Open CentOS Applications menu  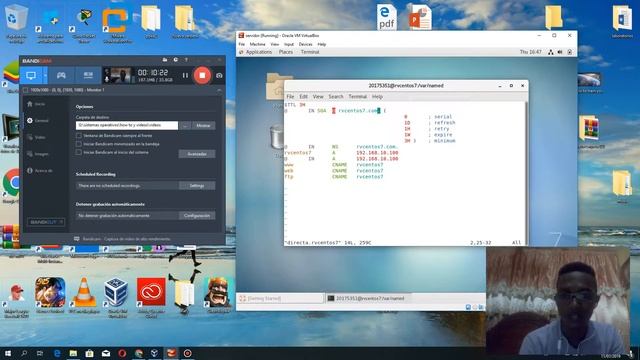tap(259, 52)
